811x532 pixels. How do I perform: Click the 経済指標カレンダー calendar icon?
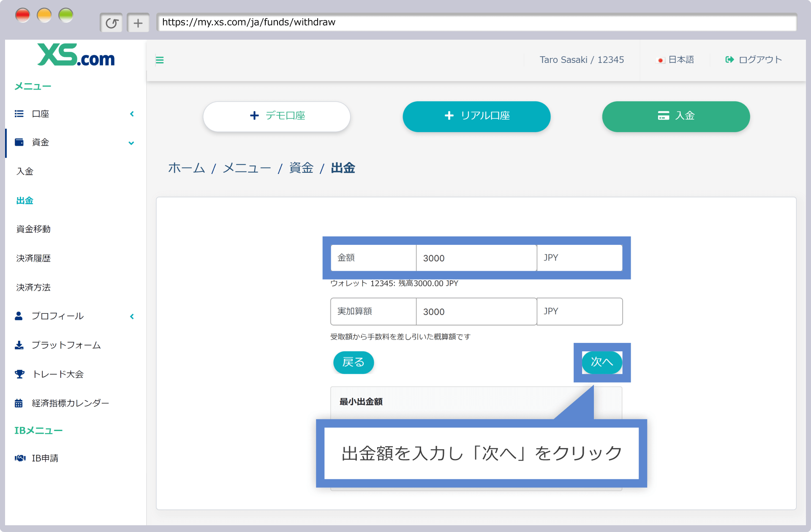coord(19,403)
